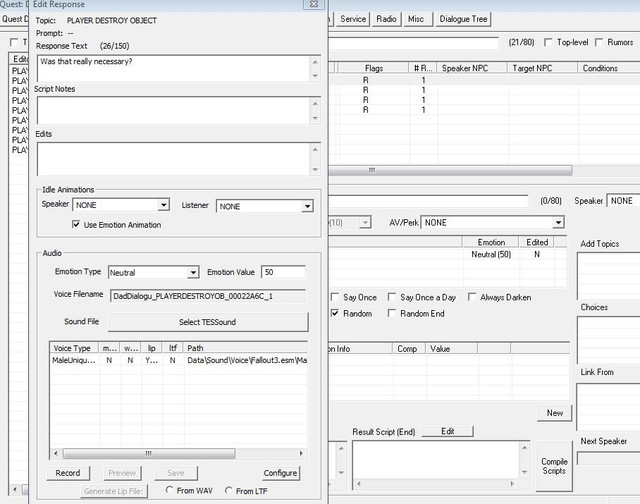The image size is (640, 504).
Task: Open Speaker idle animation dropdown
Action: pyautogui.click(x=164, y=204)
